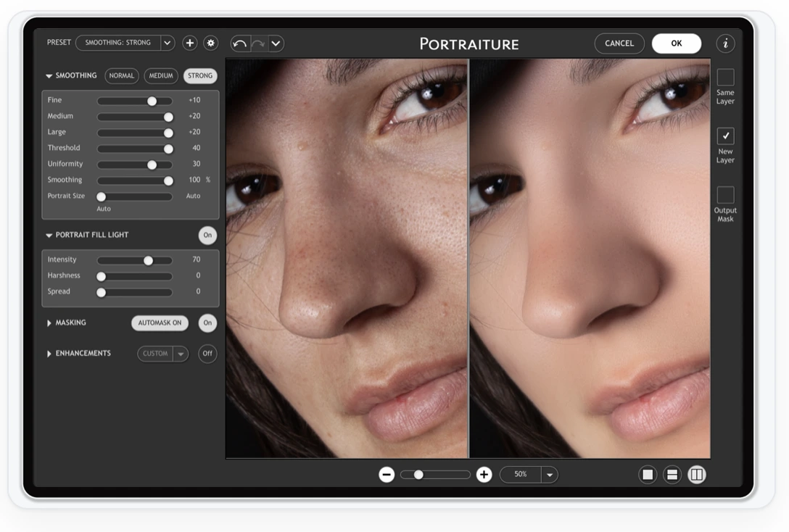Toggle Enhancements Off button
The image size is (789, 532).
click(x=207, y=354)
